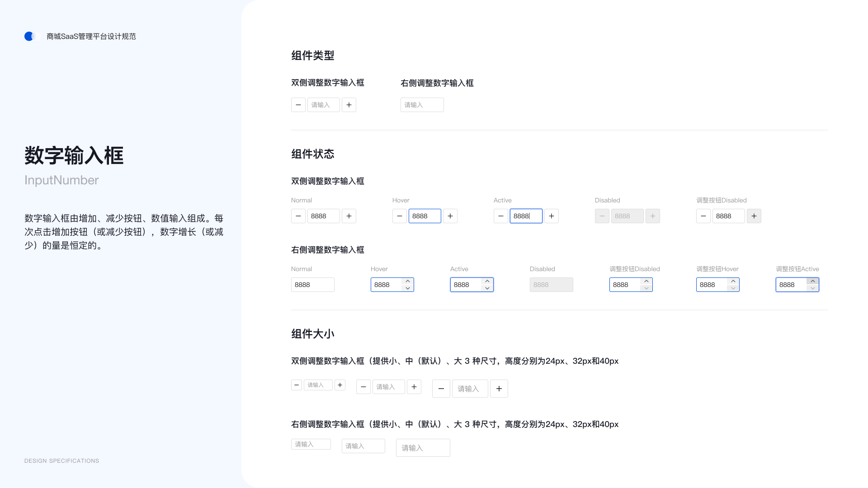Click the plus button of the Hover state example
Viewport: 868px width, 488px height.
click(x=450, y=216)
